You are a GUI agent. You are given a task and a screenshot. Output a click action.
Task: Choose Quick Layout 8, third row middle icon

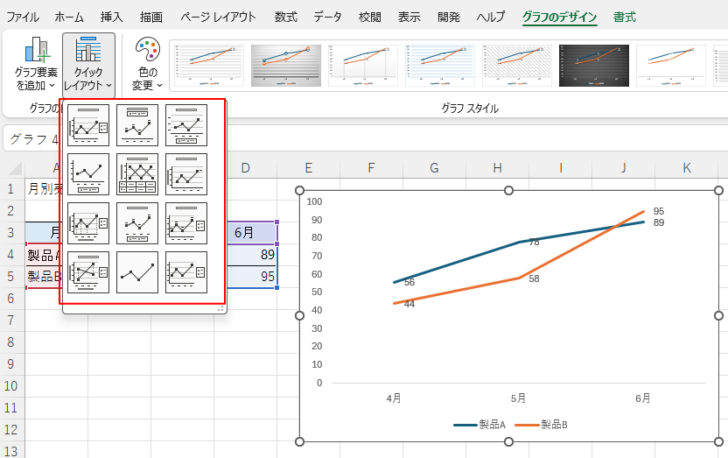click(x=137, y=223)
